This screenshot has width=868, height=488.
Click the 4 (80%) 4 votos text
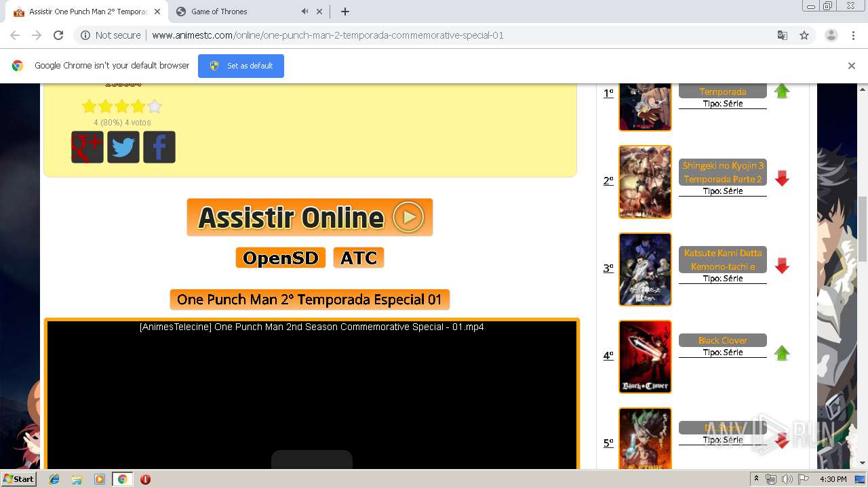[x=122, y=123]
